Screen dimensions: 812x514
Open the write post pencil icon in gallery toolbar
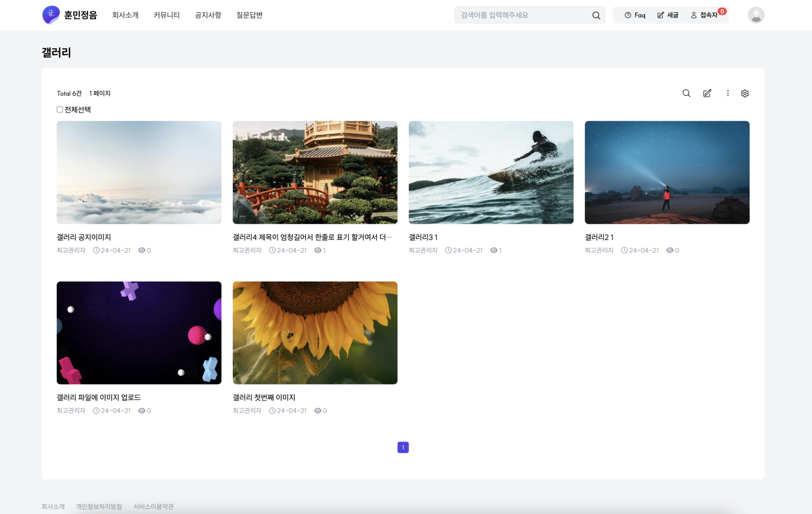(707, 93)
